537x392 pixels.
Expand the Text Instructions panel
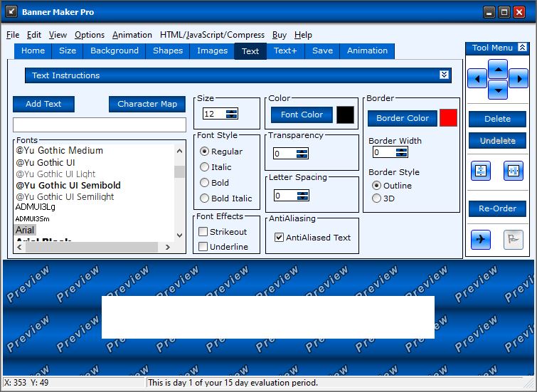[x=445, y=75]
